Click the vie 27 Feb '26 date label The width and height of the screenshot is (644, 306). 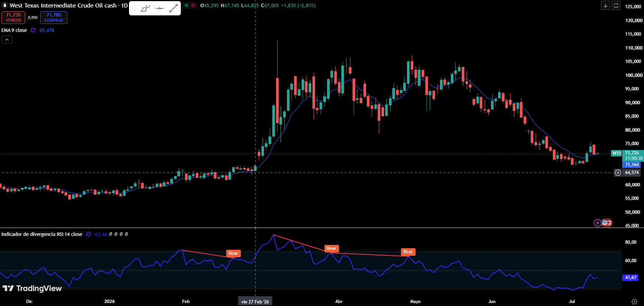[255, 301]
